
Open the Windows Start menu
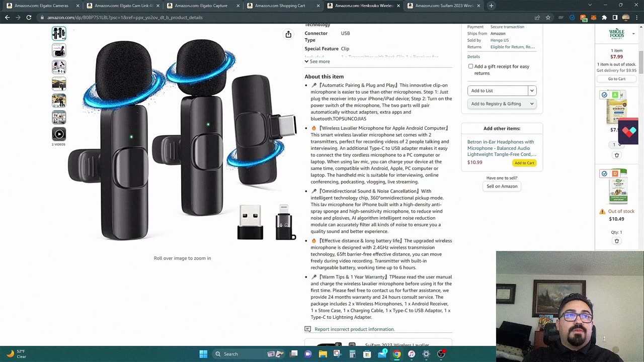click(203, 354)
